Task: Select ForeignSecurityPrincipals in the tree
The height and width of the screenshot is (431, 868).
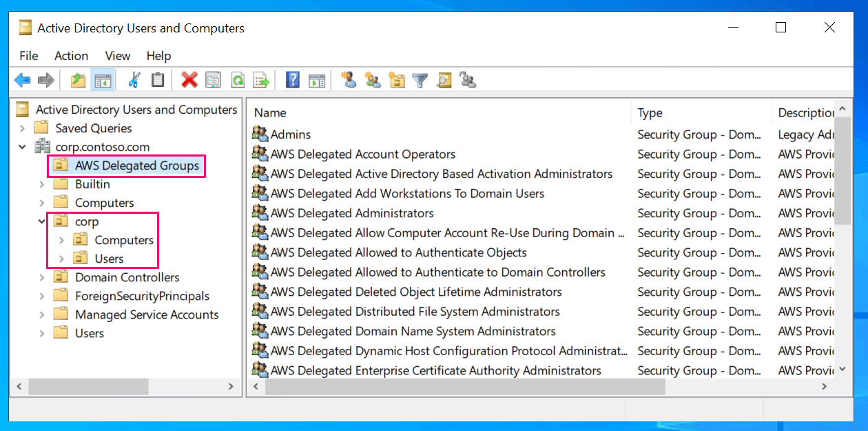Action: click(x=142, y=296)
